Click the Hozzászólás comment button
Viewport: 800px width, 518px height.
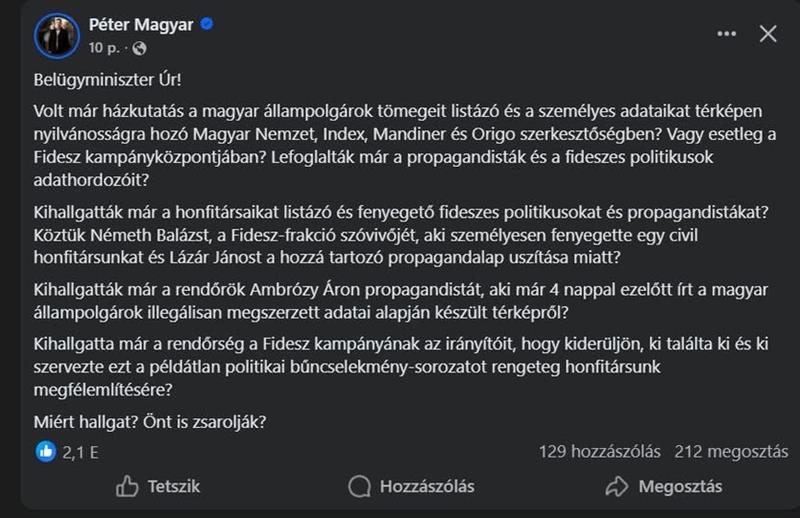click(411, 486)
